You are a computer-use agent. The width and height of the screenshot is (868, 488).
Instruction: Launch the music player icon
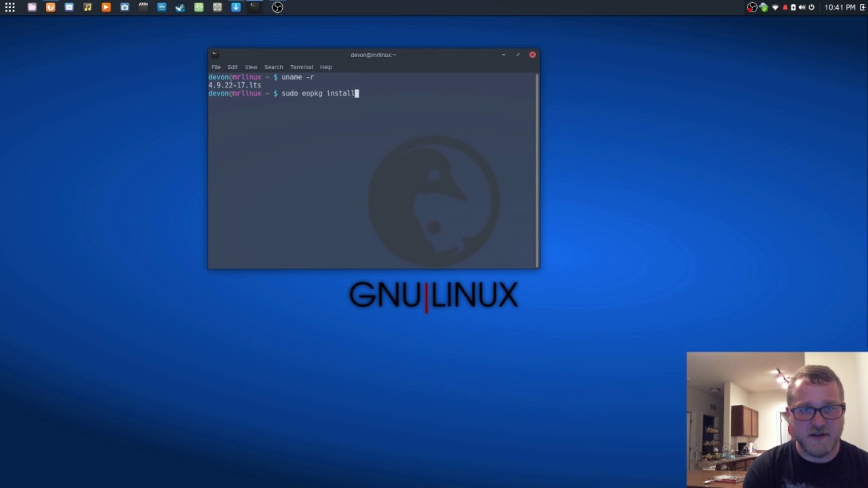[x=87, y=7]
